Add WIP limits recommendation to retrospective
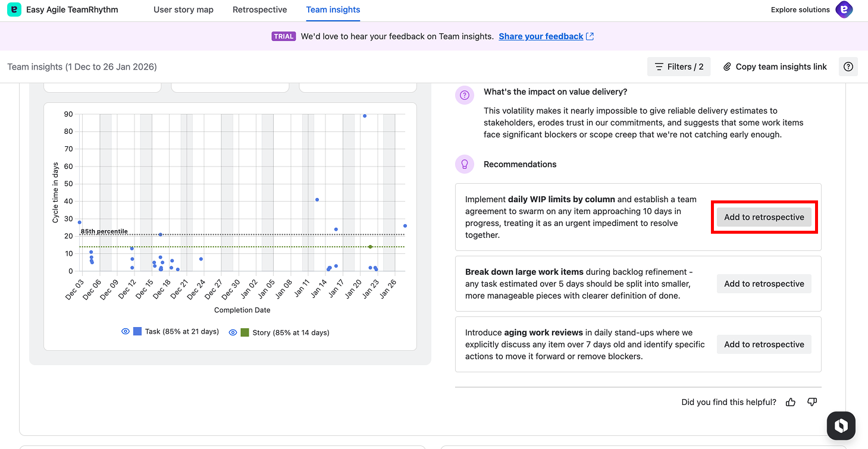The height and width of the screenshot is (449, 868). tap(764, 217)
